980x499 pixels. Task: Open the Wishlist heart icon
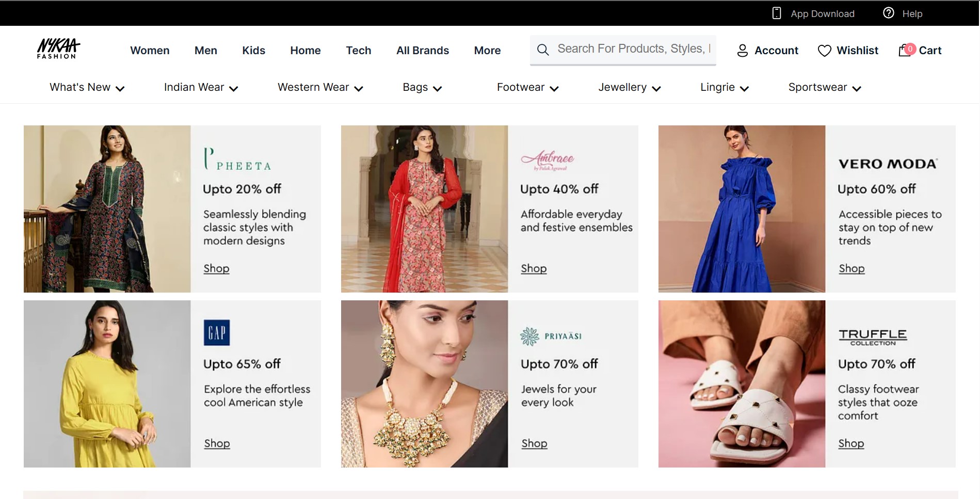click(x=824, y=50)
